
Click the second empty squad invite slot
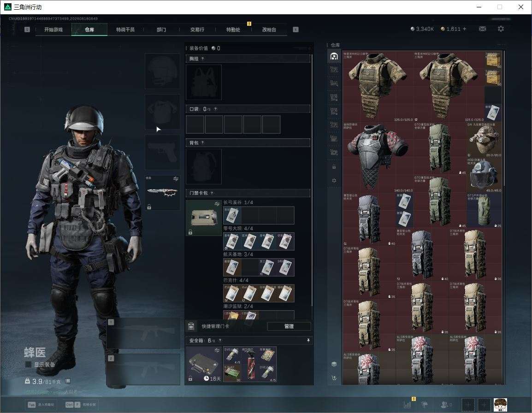point(484,405)
